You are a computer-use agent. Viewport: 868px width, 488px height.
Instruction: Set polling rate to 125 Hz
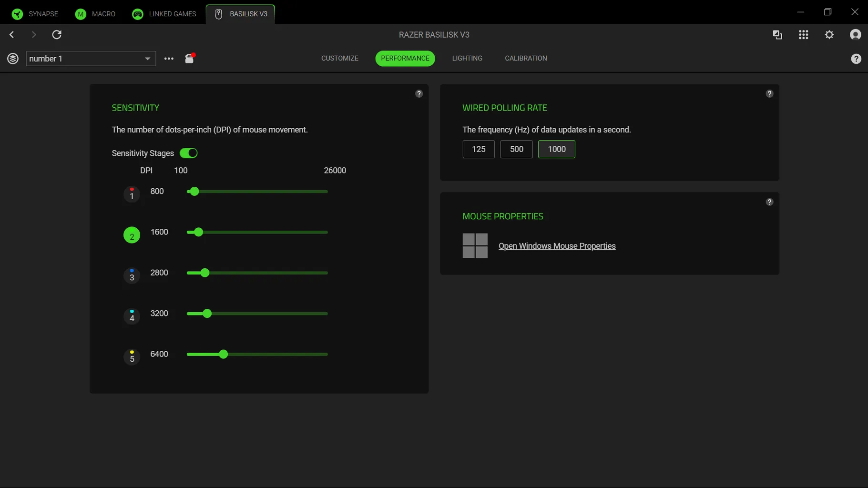point(478,149)
